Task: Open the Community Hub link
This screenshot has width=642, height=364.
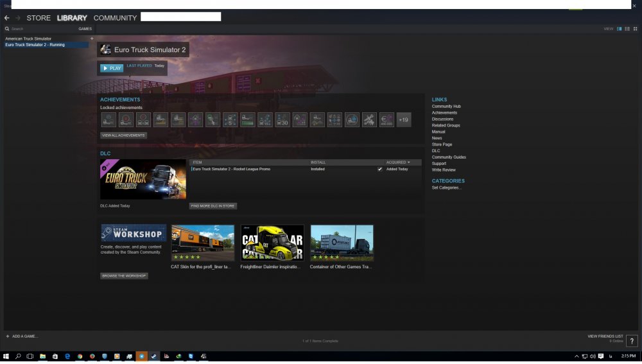Action: 446,107
